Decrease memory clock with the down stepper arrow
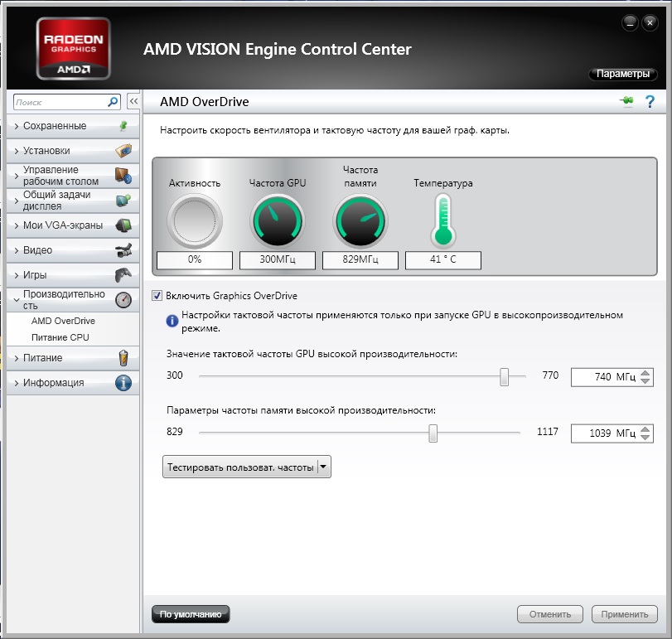Screen dimensions: 672x639 pyautogui.click(x=645, y=437)
